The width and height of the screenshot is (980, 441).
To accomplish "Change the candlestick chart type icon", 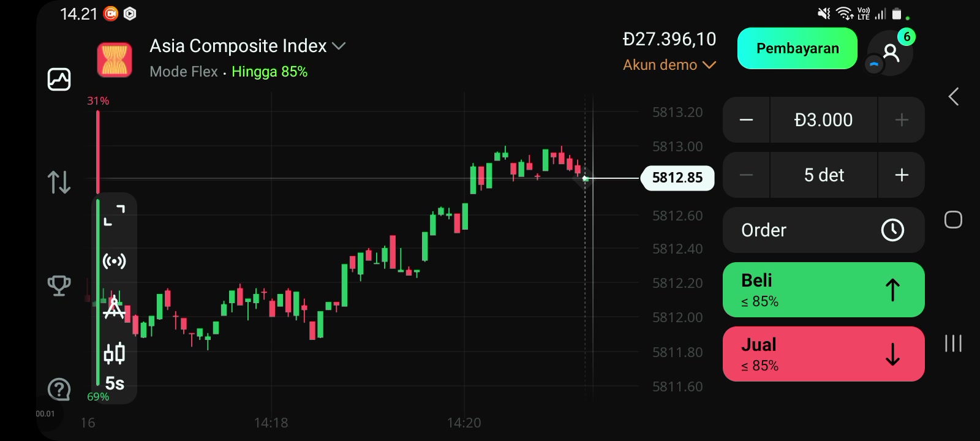I will tap(115, 353).
